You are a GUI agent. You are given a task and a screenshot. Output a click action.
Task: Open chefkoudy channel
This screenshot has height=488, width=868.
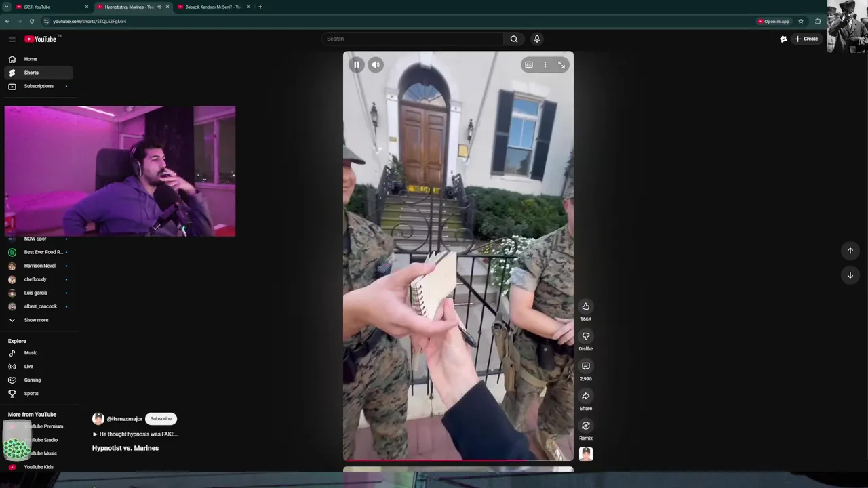(x=38, y=279)
